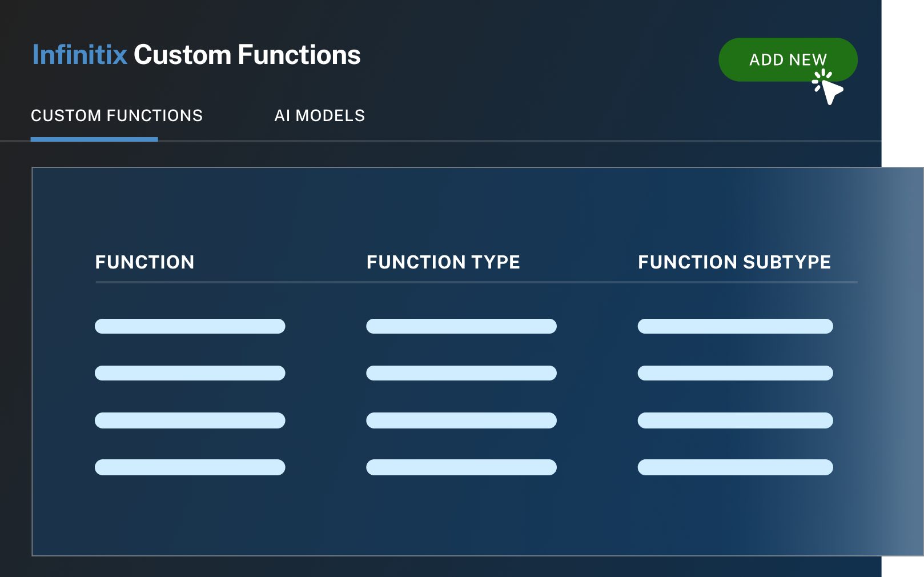The image size is (924, 577).
Task: Switch to the AI MODELS tab
Action: coord(320,115)
